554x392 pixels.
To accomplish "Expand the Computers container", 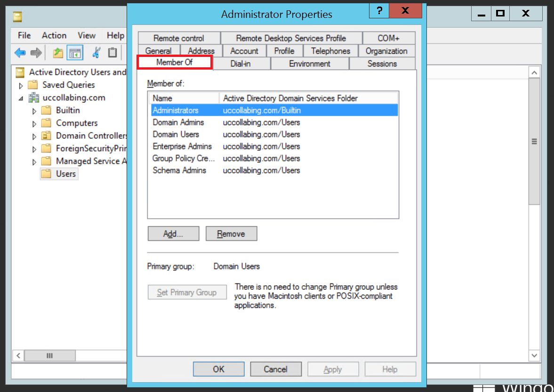I will (x=34, y=124).
